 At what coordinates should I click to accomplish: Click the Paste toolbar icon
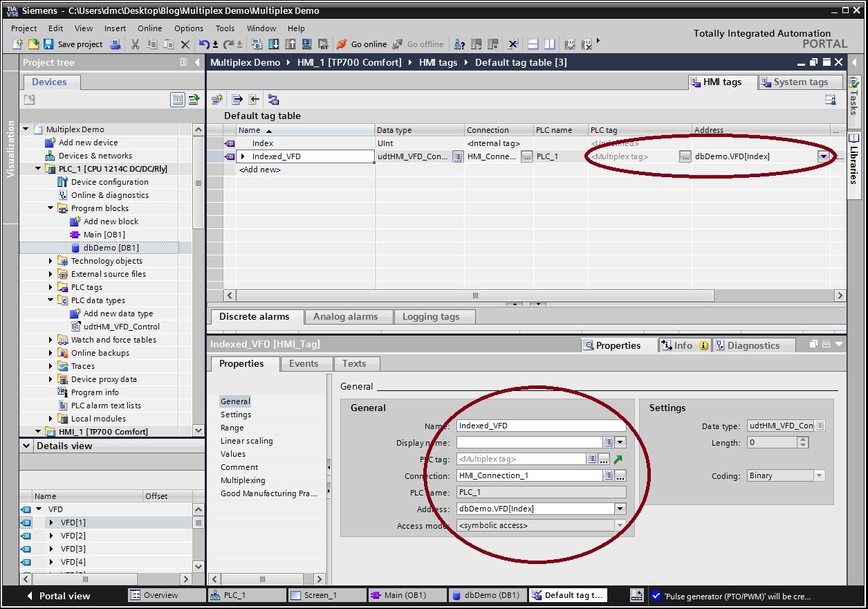[169, 44]
